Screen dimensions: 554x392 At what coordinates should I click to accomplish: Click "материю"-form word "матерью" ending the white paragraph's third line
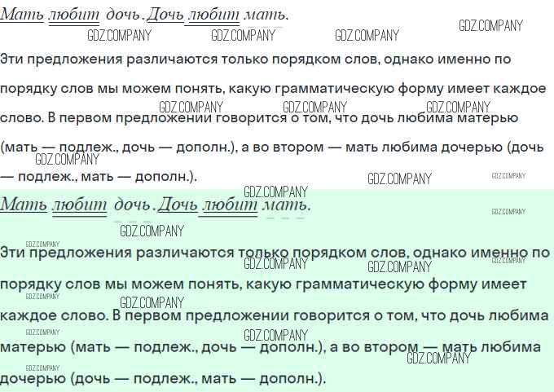click(488, 117)
